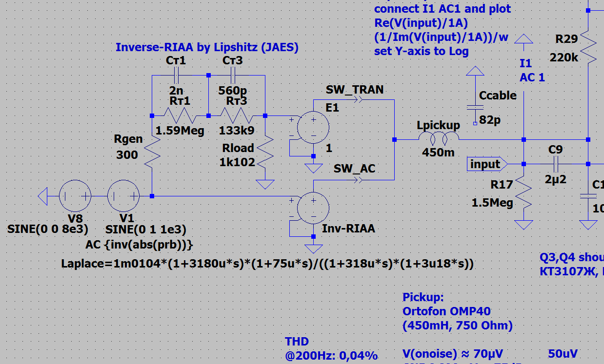Select the V8 voltage source symbol
Image resolution: width=604 pixels, height=364 pixels.
click(x=76, y=196)
